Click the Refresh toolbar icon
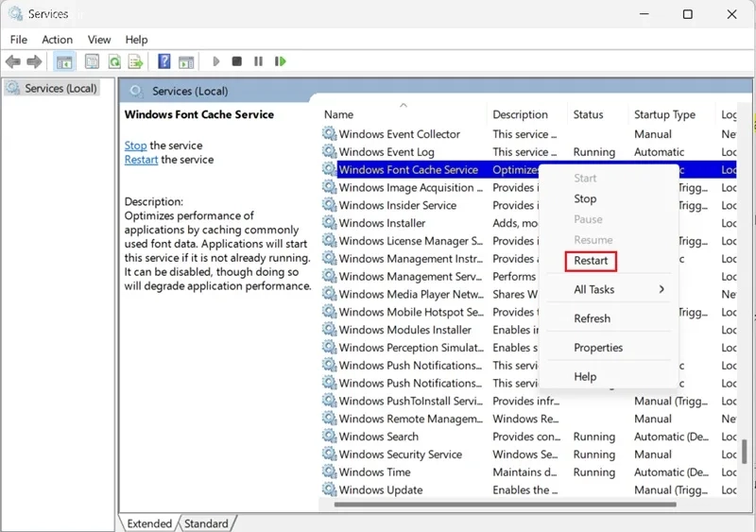 114,61
